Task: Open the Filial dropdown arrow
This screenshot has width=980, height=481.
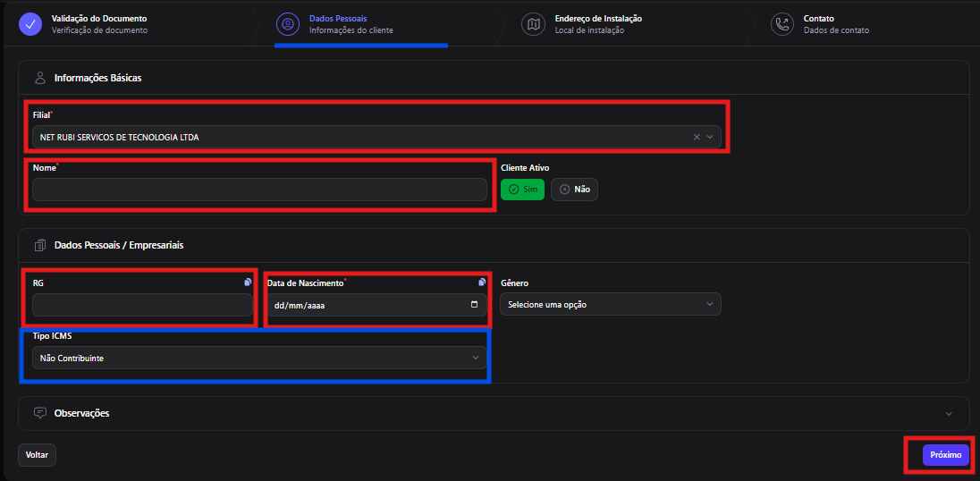Action: (710, 137)
